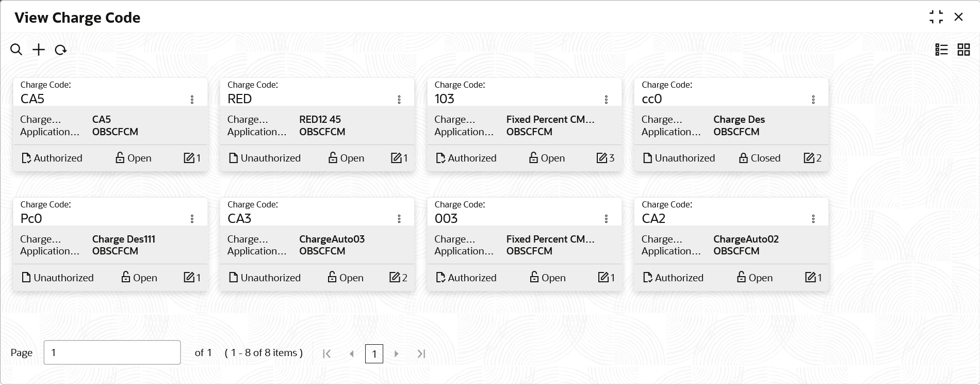Viewport: 980px width, 385px height.
Task: Click the plus icon to add charge code
Action: point(39,50)
